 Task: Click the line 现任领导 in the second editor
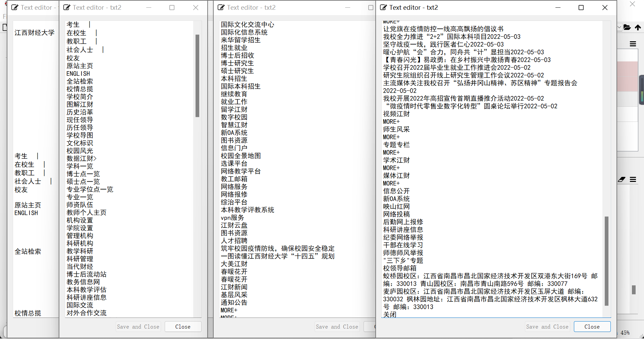coord(80,120)
